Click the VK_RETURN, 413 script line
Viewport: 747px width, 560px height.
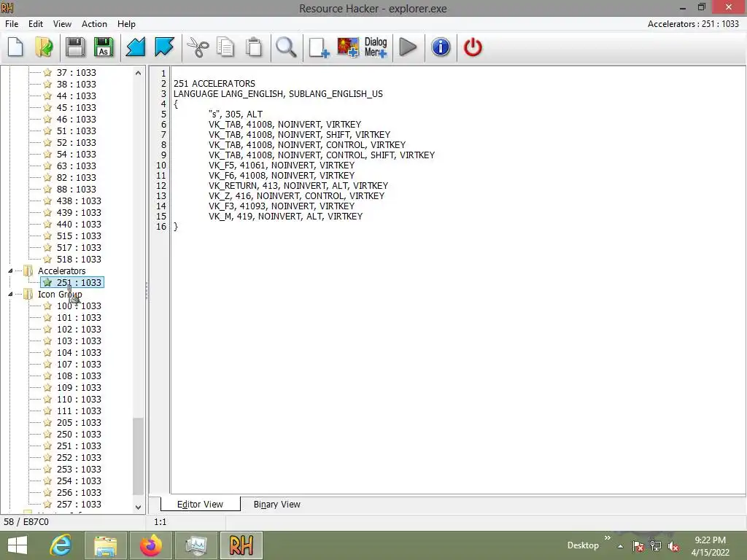coord(298,186)
